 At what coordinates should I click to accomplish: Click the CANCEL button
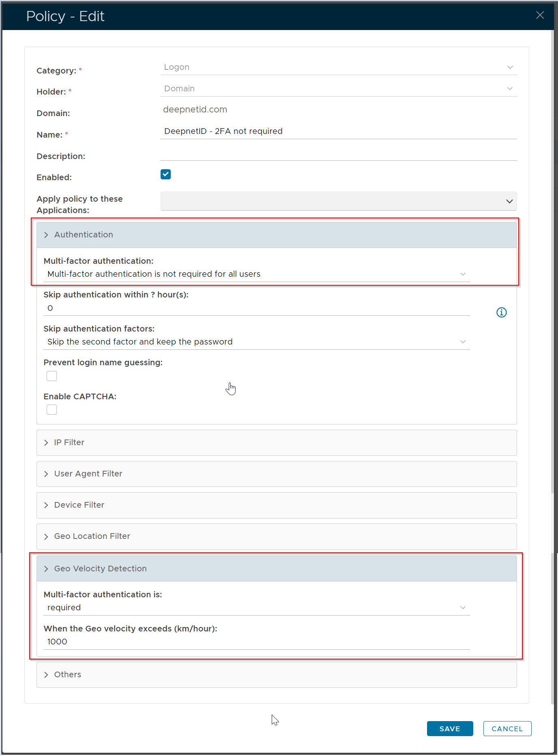[507, 729]
